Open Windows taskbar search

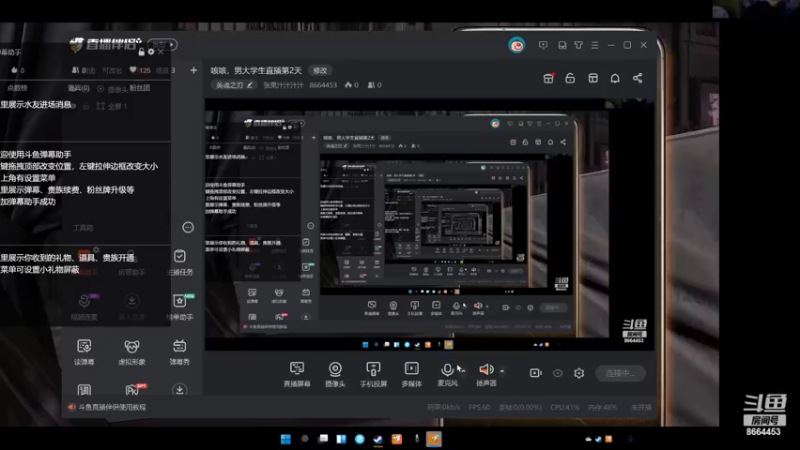click(x=305, y=439)
